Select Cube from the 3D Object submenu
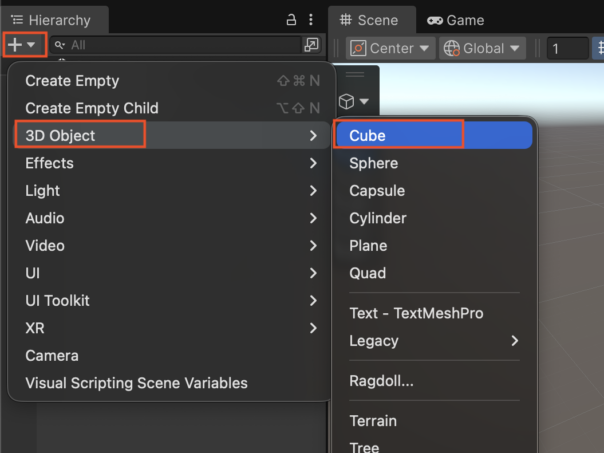Screen dimensions: 604x453 pyautogui.click(x=368, y=135)
